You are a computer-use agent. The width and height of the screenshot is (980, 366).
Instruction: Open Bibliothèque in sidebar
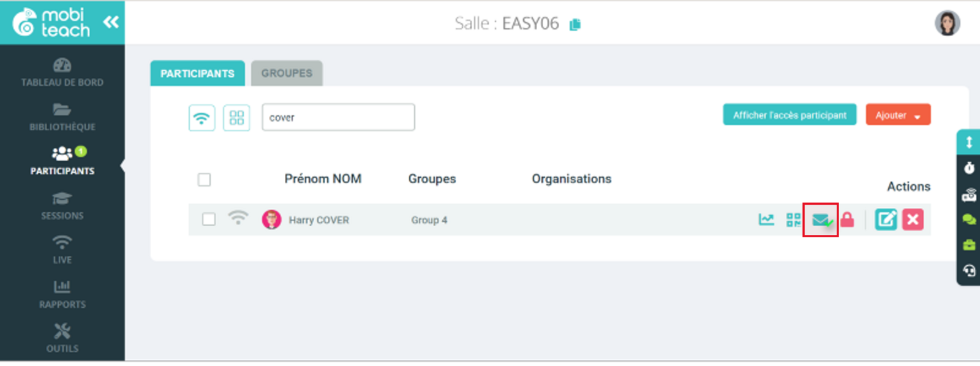tap(62, 117)
